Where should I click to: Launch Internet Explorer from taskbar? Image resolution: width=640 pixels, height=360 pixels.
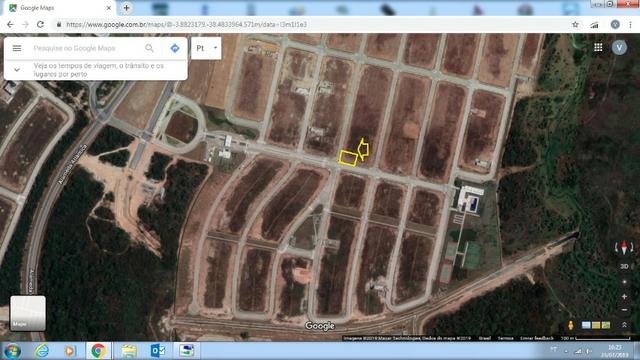[x=42, y=351]
